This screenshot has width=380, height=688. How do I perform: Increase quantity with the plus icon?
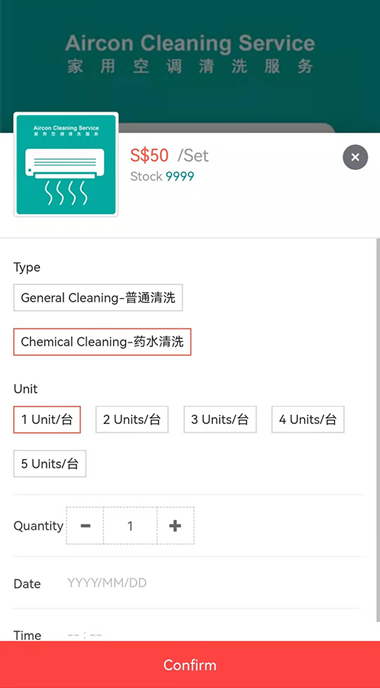175,526
